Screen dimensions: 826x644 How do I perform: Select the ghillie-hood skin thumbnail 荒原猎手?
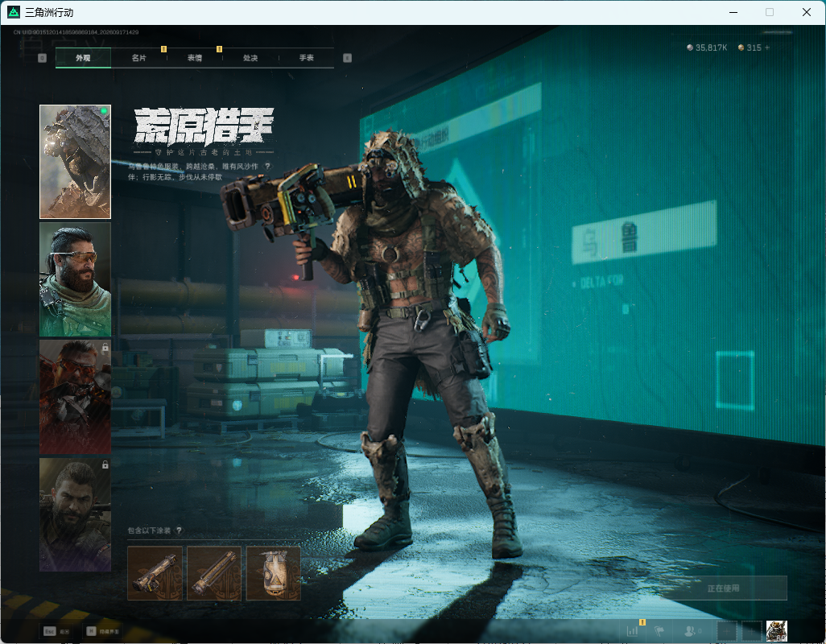pyautogui.click(x=76, y=162)
